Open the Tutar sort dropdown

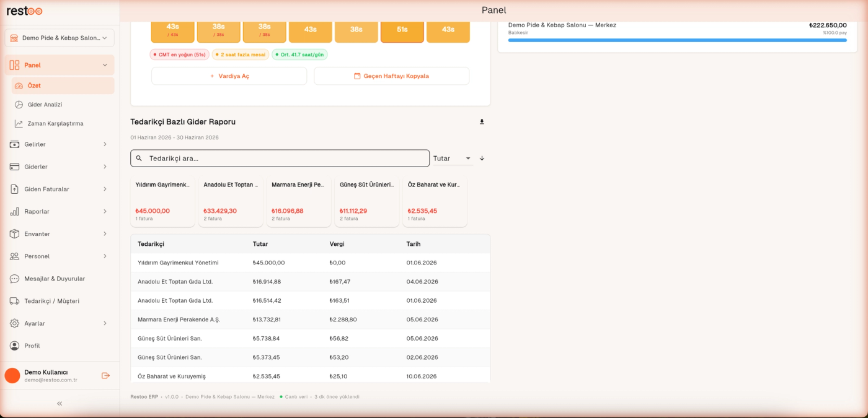click(x=453, y=159)
